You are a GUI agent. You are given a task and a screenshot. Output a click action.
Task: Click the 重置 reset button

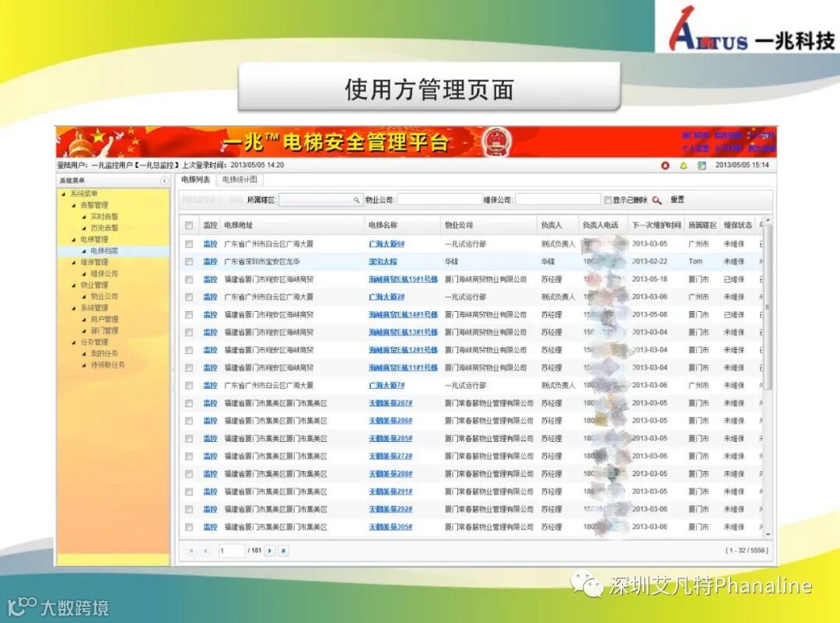pyautogui.click(x=677, y=200)
